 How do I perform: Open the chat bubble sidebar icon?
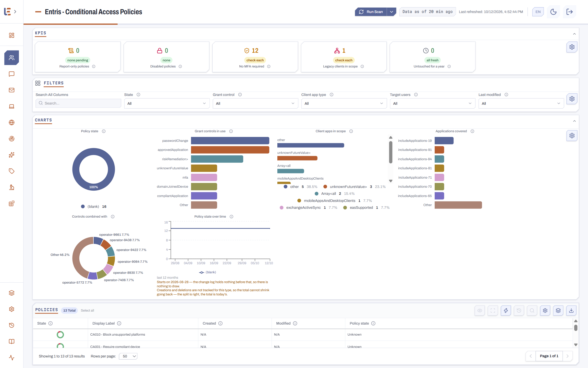[x=12, y=74]
